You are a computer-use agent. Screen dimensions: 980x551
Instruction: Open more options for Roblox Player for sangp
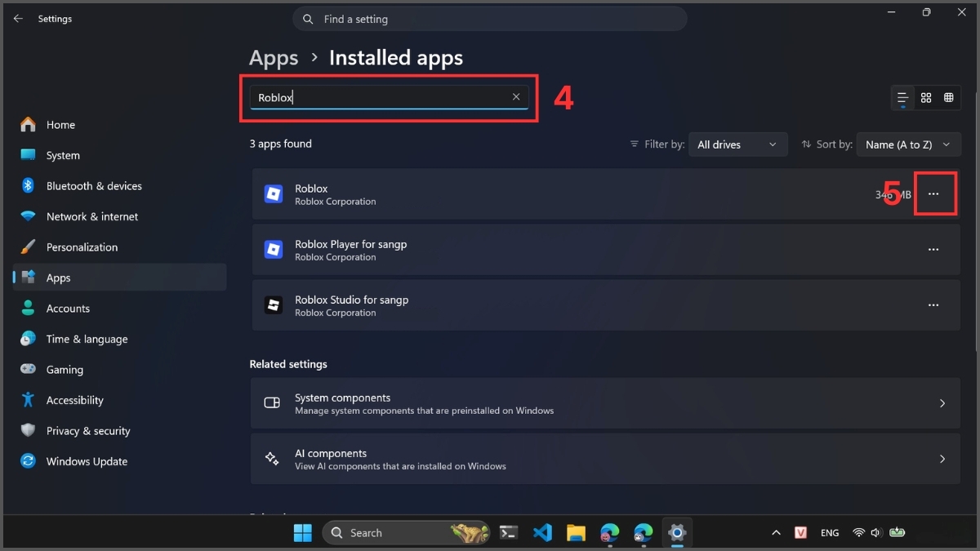[933, 250]
